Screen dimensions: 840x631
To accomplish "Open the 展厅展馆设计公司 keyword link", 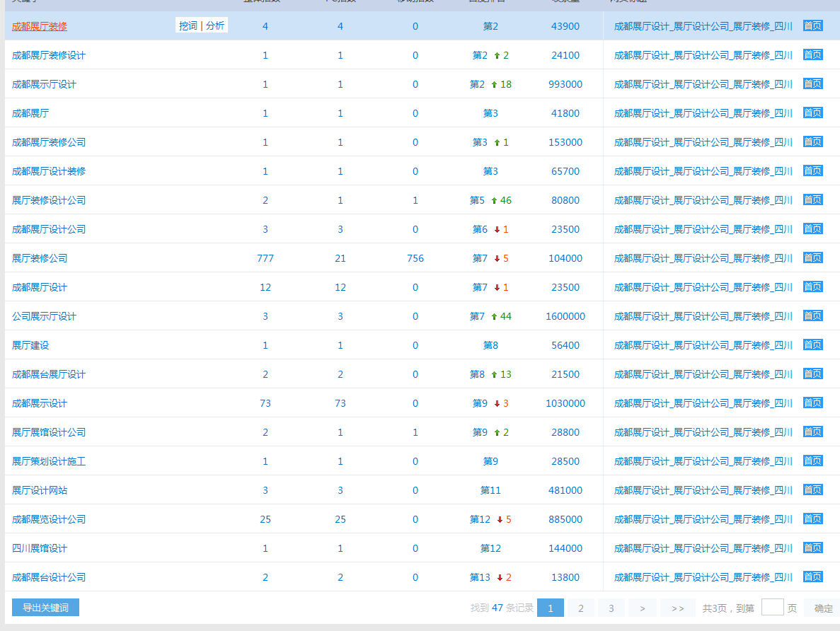I will click(x=49, y=432).
